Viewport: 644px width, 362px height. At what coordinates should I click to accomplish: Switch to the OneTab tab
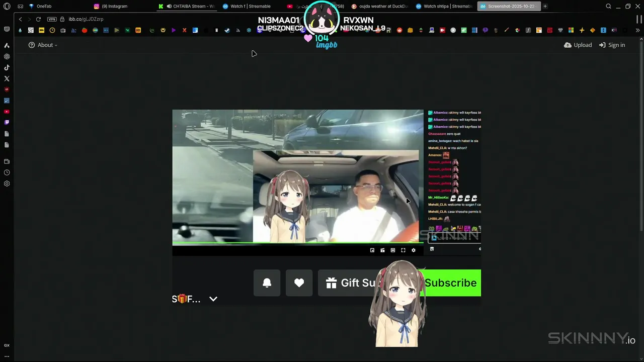tap(58, 7)
